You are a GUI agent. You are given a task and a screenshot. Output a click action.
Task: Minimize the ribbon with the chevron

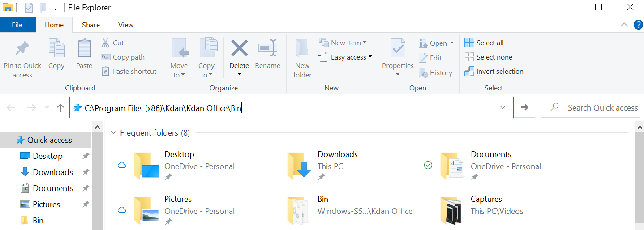624,25
